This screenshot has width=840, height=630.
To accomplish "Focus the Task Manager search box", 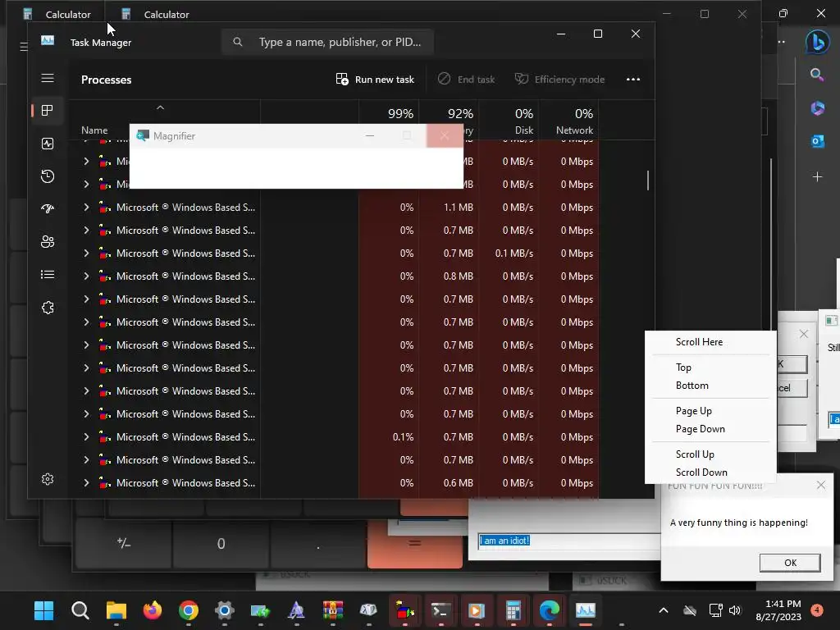I will (327, 42).
